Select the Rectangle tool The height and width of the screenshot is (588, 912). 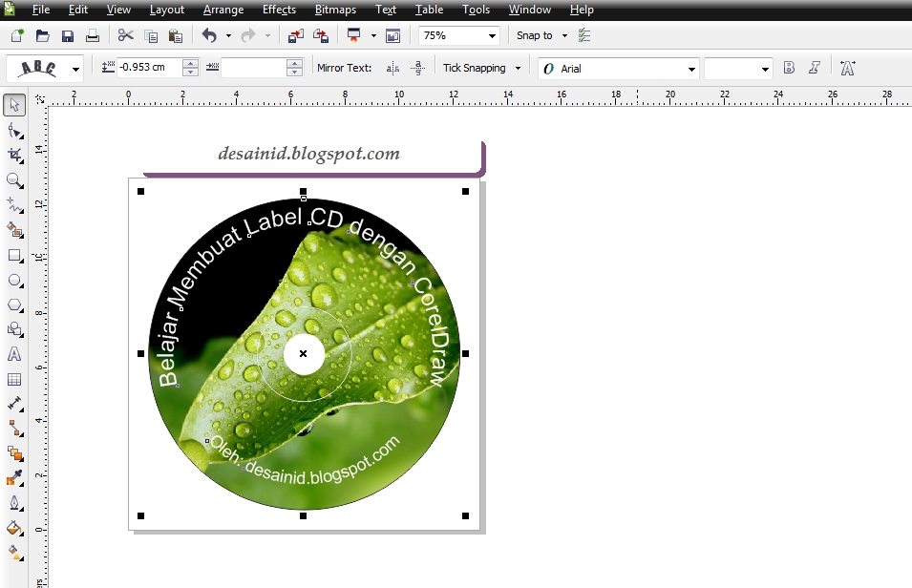pos(15,256)
